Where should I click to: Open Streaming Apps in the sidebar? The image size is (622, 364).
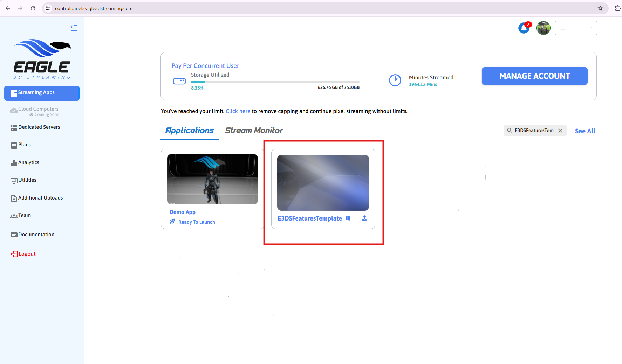point(42,93)
